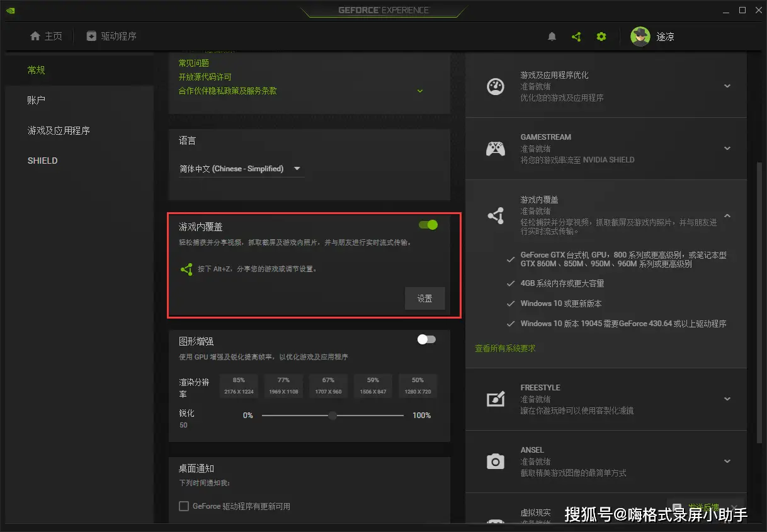Viewport: 767px width, 532px height.
Task: Click 查看所有系统要求 link
Action: tap(505, 348)
